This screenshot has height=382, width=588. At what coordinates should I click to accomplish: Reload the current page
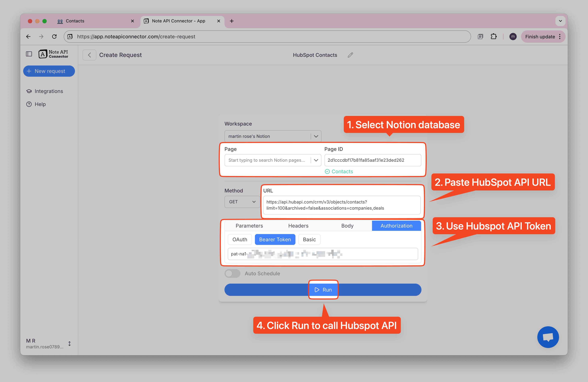[x=54, y=36]
